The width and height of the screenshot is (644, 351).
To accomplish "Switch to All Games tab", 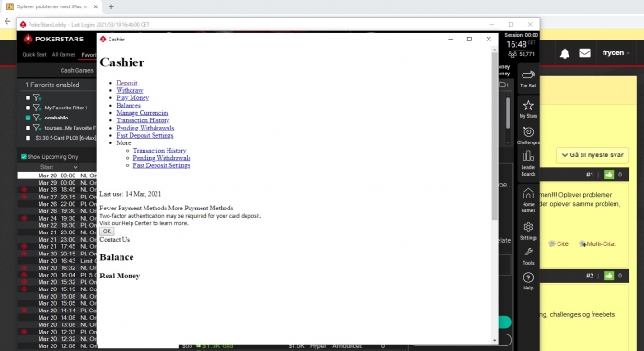I will click(x=63, y=54).
